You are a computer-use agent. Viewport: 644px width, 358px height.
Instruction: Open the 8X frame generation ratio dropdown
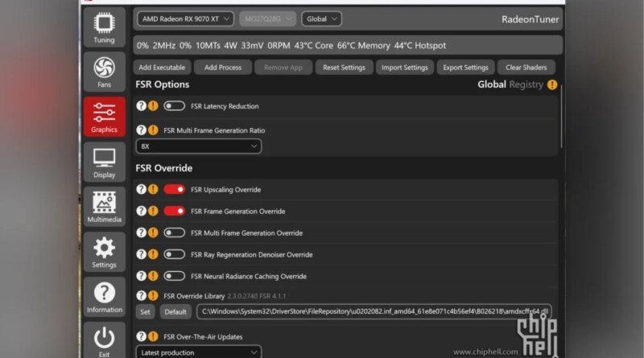(198, 146)
